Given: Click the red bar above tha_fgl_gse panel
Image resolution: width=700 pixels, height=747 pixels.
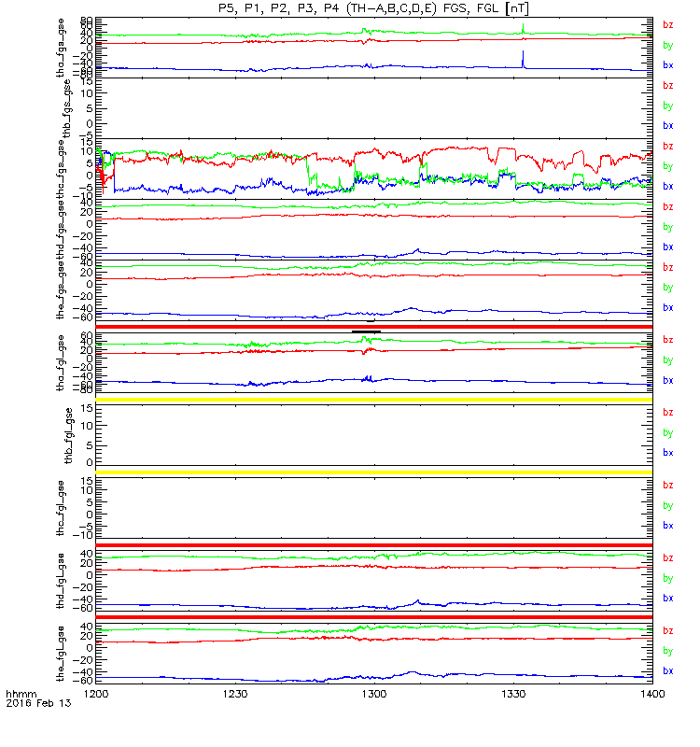Looking at the screenshot, I should (374, 327).
